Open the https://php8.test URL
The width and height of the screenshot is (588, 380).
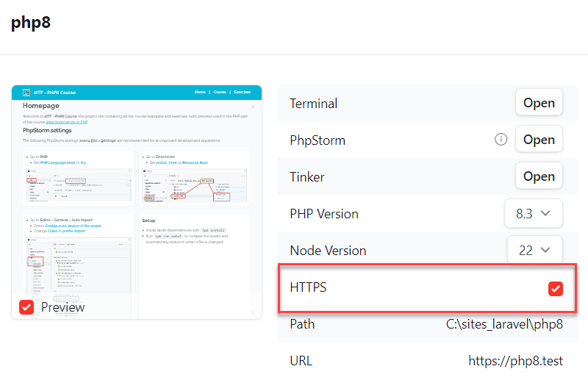click(516, 360)
